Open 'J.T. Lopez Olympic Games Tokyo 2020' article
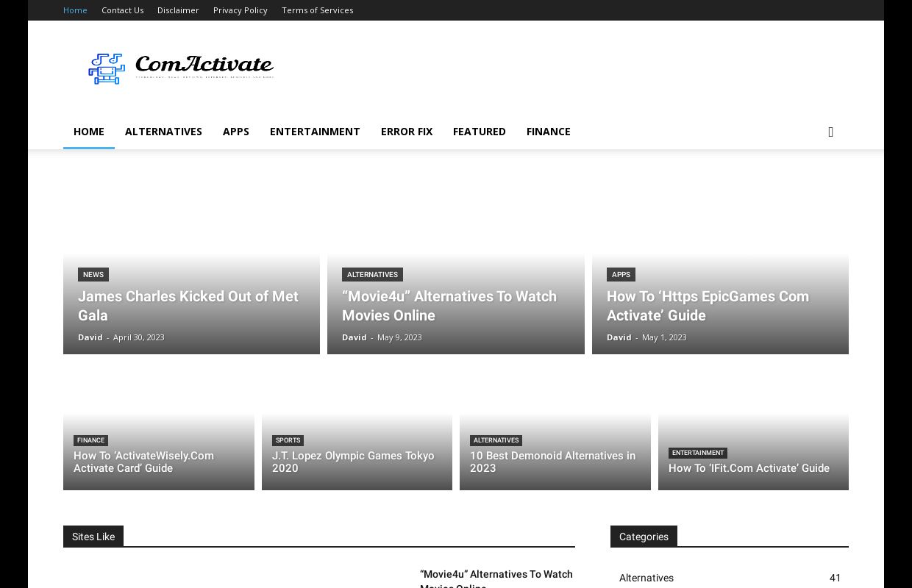912x588 pixels. click(353, 462)
